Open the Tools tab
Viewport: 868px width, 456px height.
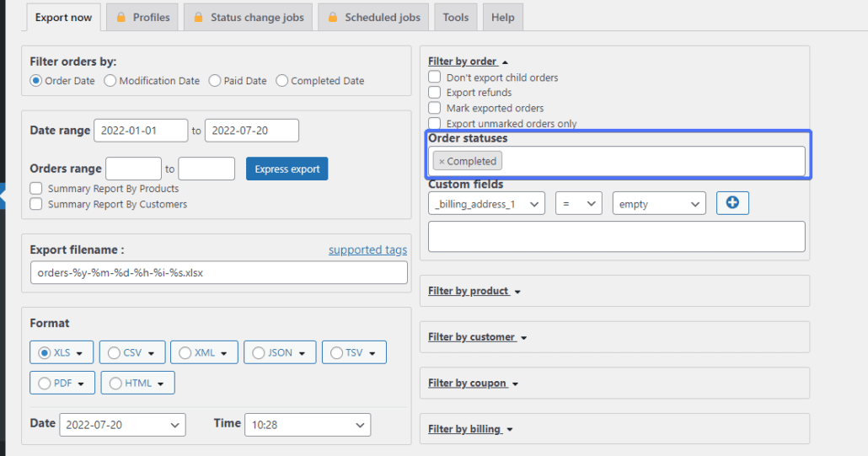(x=456, y=17)
